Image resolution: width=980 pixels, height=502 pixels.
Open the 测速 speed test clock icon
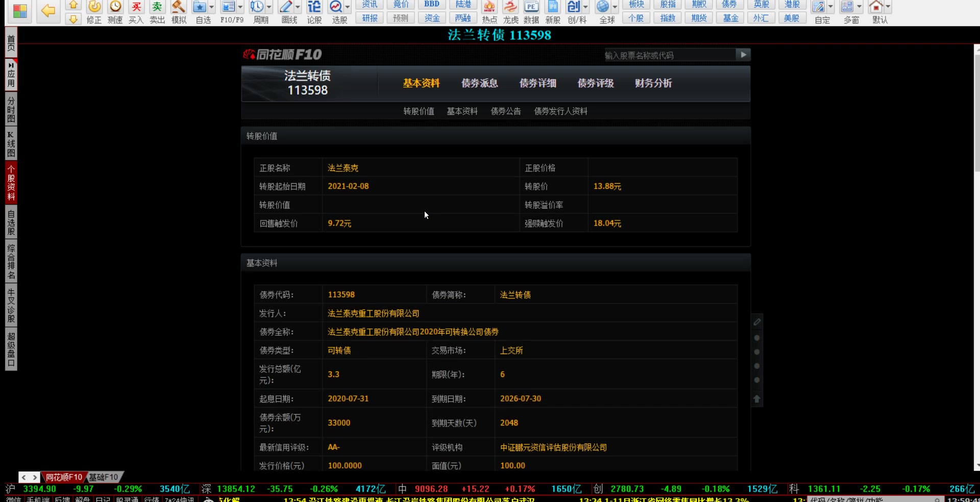[115, 12]
